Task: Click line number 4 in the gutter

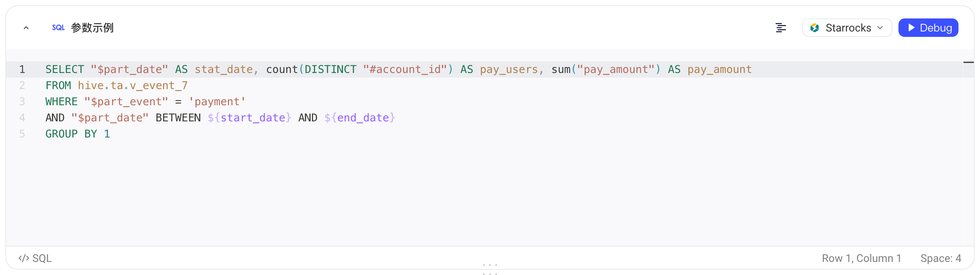Action: tap(22, 118)
